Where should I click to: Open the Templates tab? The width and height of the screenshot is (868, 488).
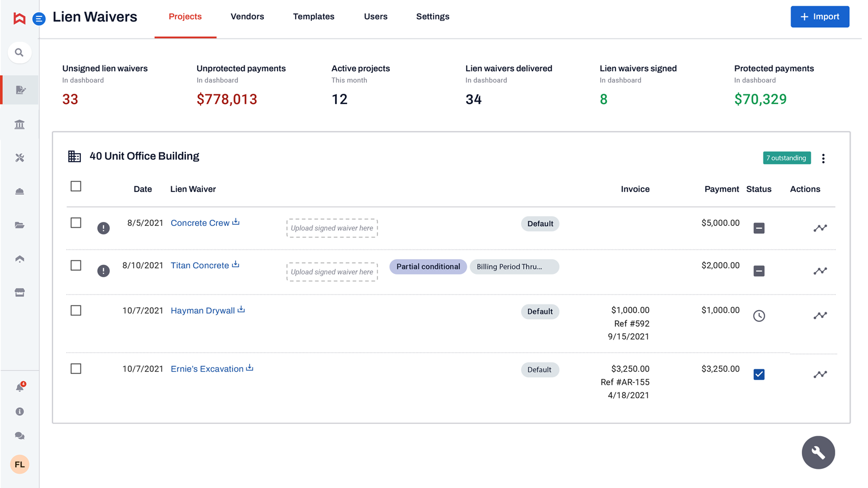[314, 17]
